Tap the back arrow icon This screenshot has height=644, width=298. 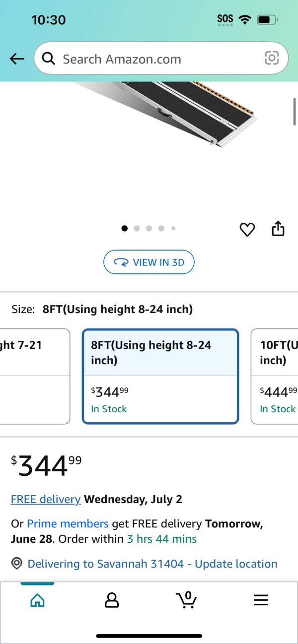click(x=17, y=59)
